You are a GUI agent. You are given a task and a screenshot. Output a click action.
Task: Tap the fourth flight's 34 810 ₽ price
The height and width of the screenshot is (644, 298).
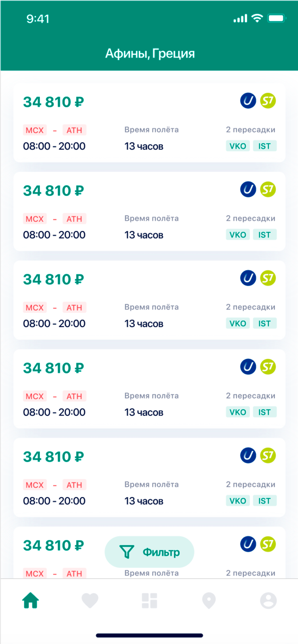(54, 368)
